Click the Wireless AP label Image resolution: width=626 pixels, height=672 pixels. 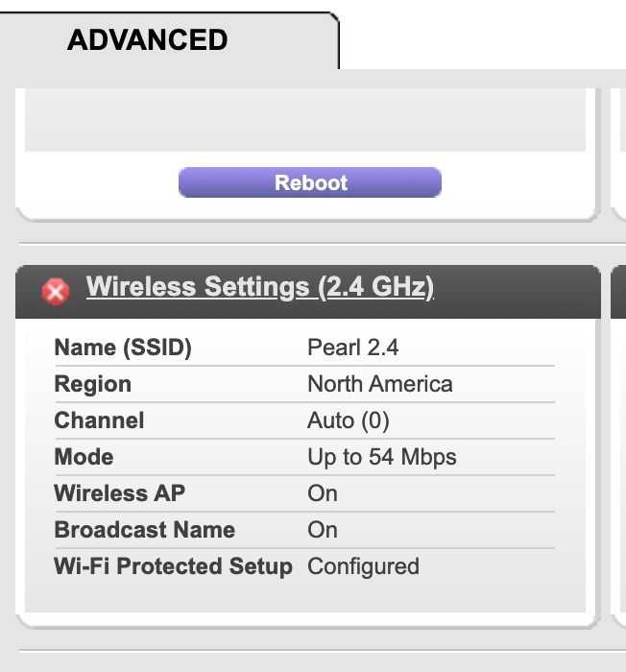pos(120,493)
